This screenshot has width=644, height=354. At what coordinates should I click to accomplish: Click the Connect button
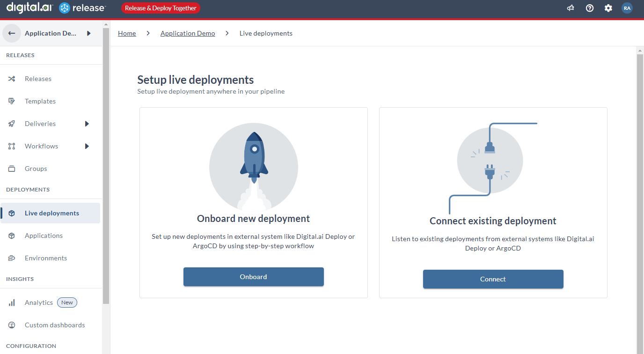[493, 279]
